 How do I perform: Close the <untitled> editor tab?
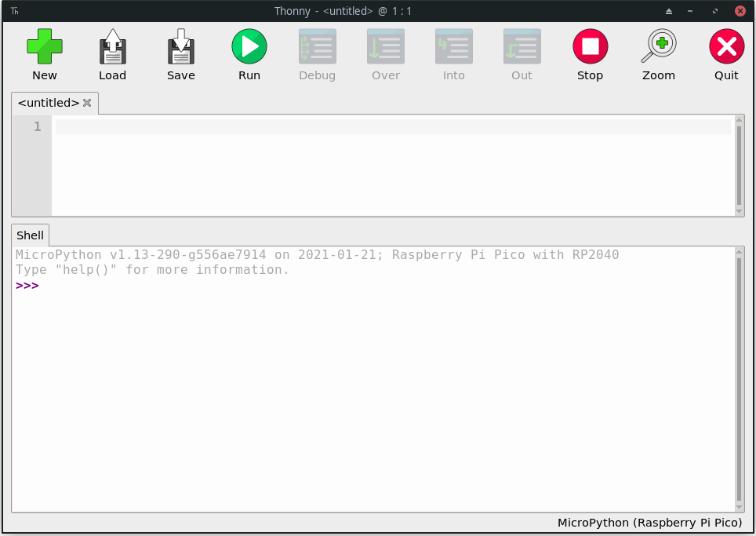(87, 103)
